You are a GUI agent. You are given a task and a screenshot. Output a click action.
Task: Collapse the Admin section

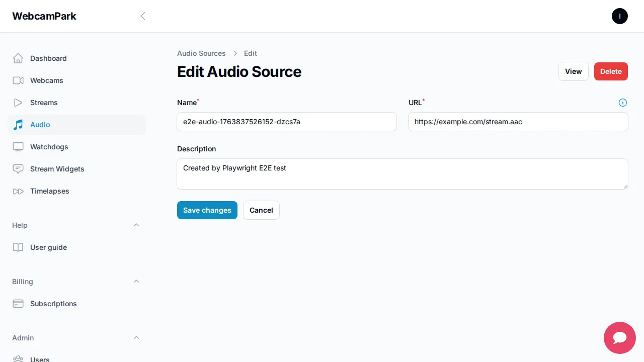coord(136,338)
